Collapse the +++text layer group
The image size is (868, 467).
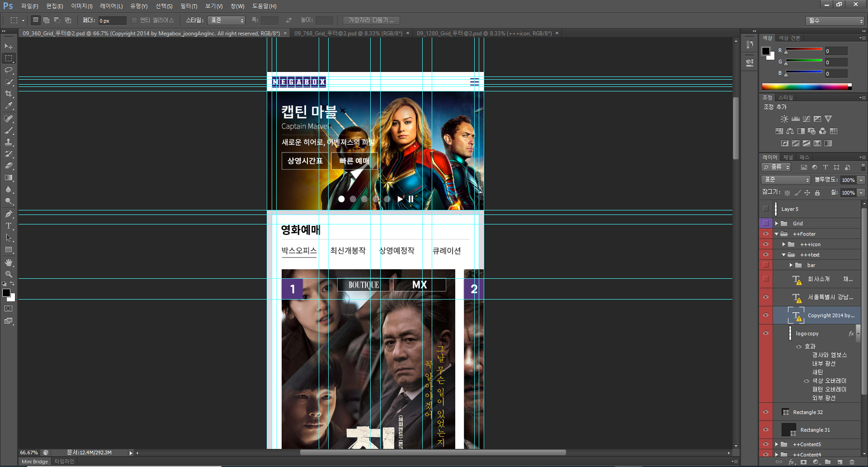pyautogui.click(x=784, y=255)
